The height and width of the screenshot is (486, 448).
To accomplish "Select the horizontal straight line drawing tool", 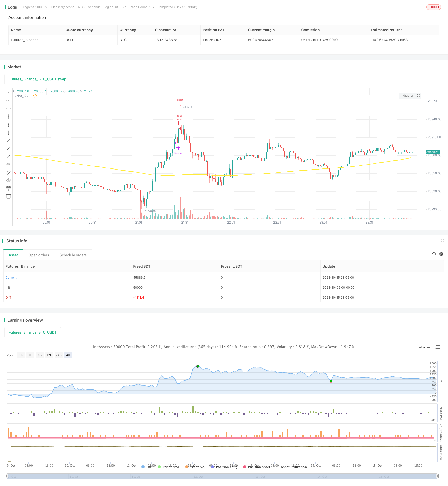I will tap(8, 93).
